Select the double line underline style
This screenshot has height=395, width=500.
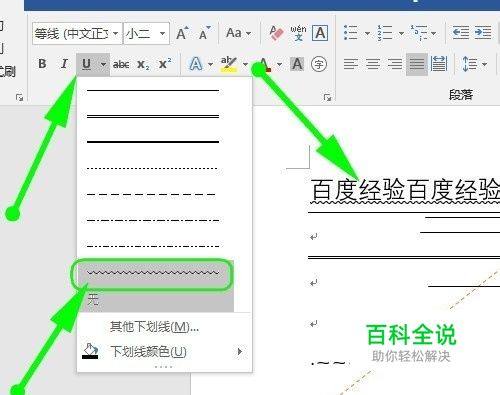(x=153, y=116)
